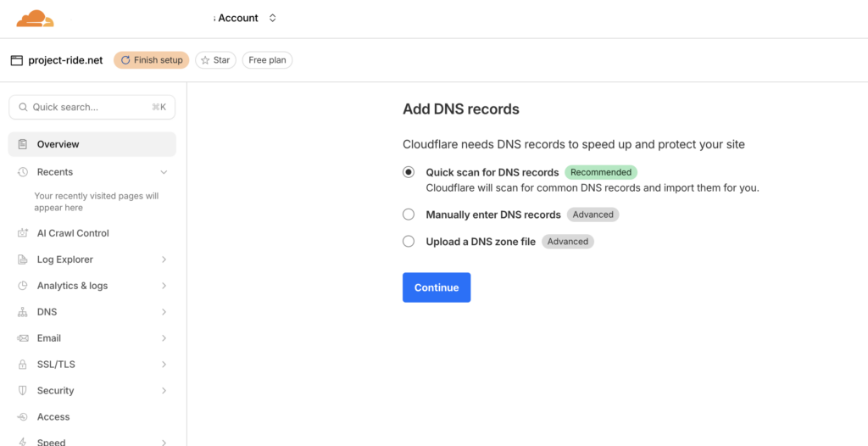868x446 pixels.
Task: Open the Account switcher dropdown
Action: pyautogui.click(x=272, y=18)
